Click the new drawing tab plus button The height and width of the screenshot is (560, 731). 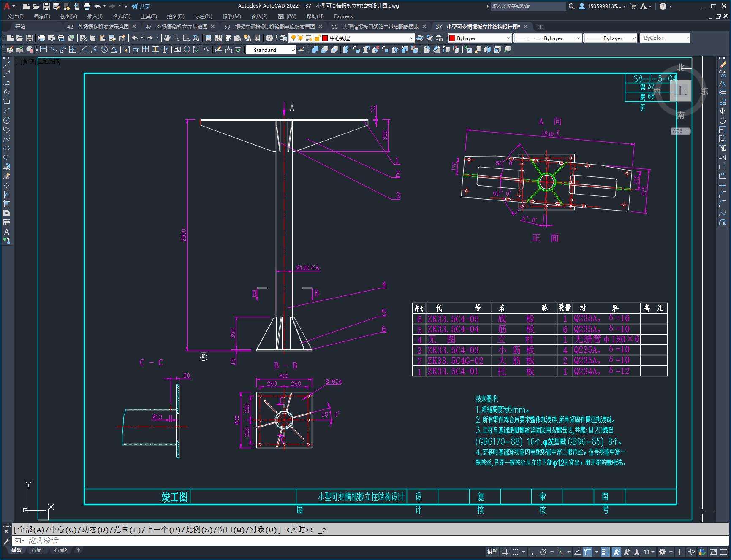pos(540,27)
